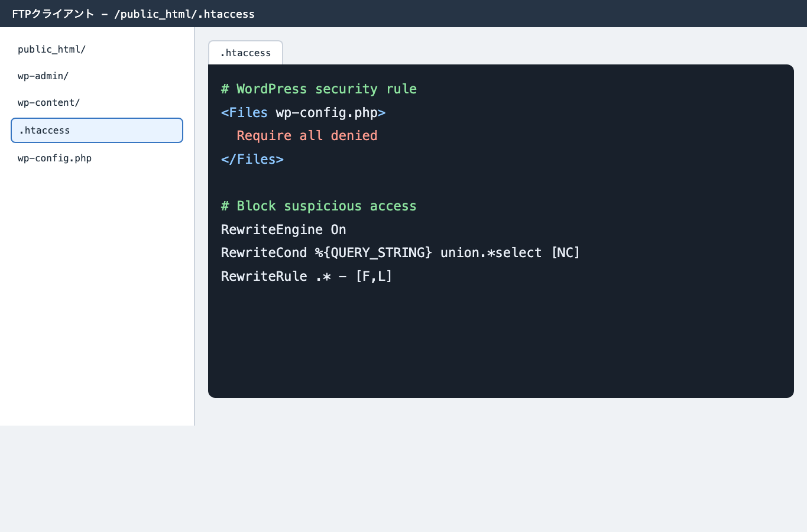Select the .htaccess file in sidebar
807x532 pixels.
(97, 130)
